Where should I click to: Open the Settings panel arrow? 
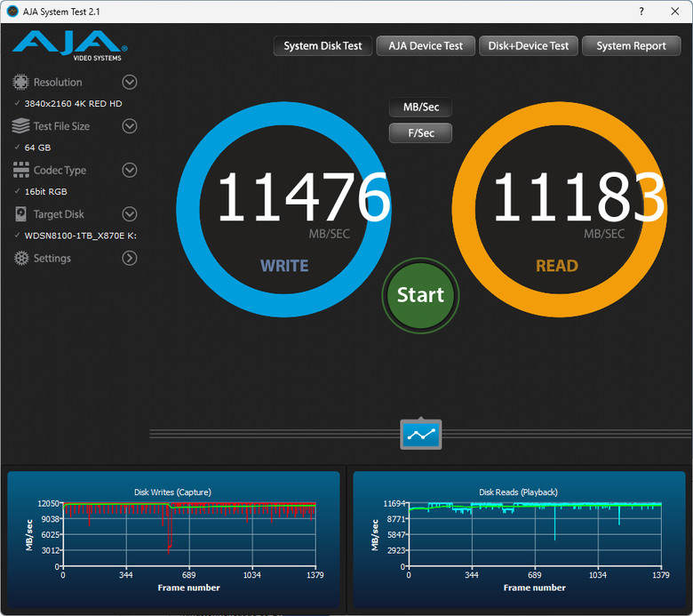[x=130, y=258]
